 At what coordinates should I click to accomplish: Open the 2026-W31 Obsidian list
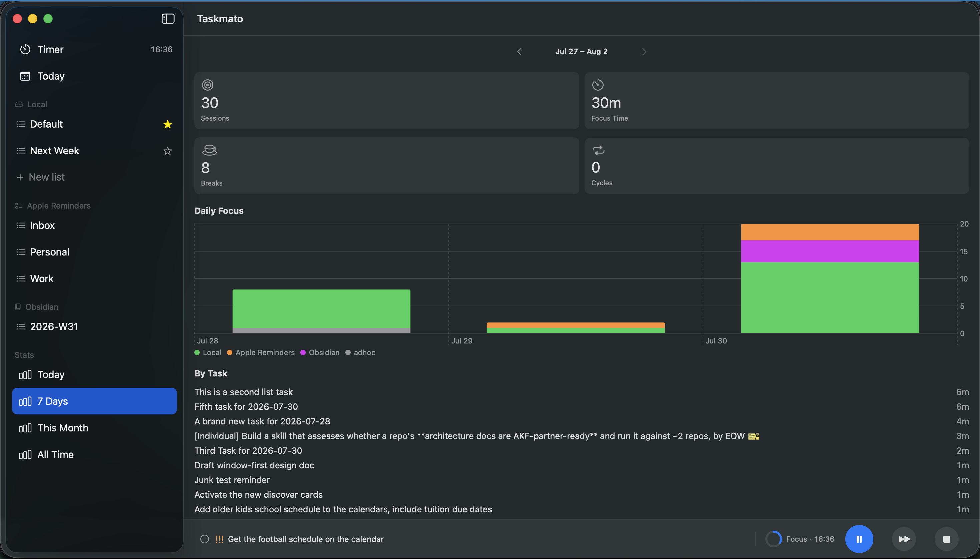[95, 326]
